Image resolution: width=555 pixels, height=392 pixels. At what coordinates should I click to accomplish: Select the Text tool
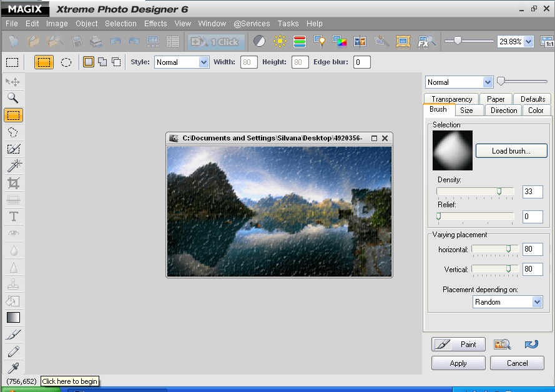pos(12,216)
